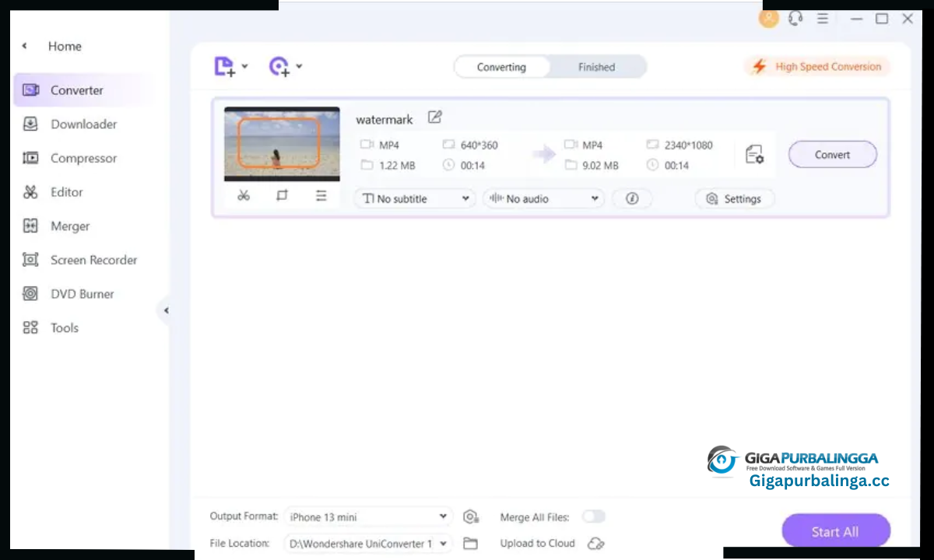This screenshot has height=560, width=934.
Task: Expand the load disc dropdown arrow
Action: coord(299,67)
